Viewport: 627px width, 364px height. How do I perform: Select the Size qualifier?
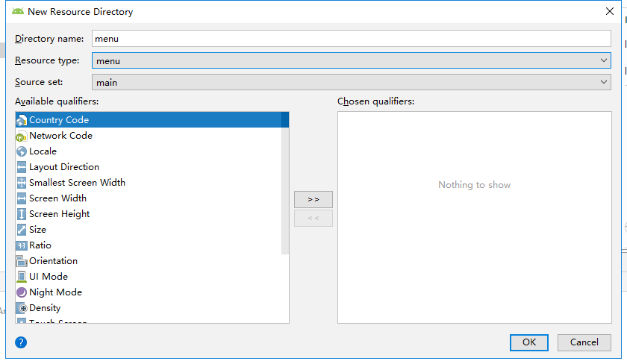[x=149, y=229]
